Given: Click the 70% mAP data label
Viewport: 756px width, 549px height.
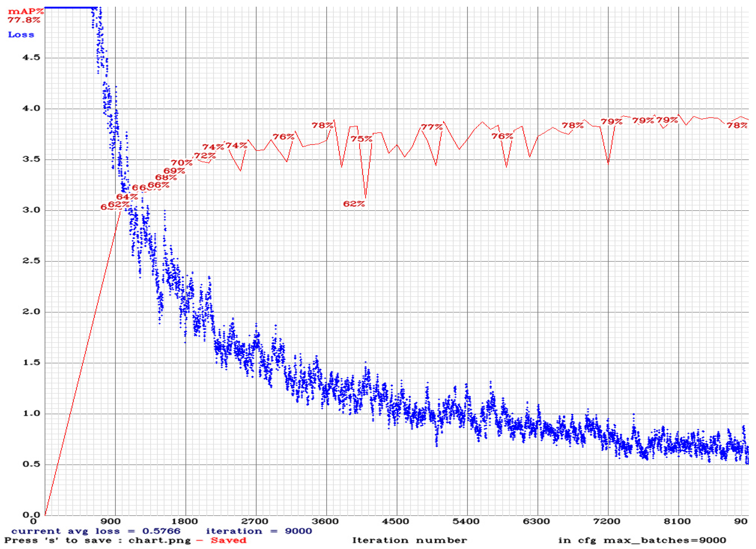Looking at the screenshot, I should tap(182, 163).
